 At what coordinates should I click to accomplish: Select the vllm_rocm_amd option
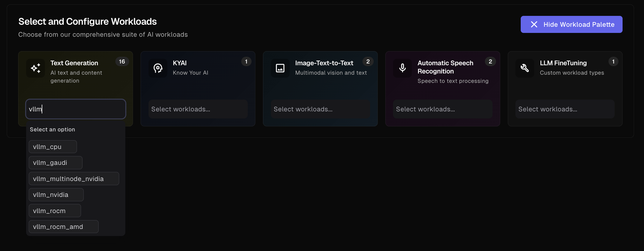point(63,227)
